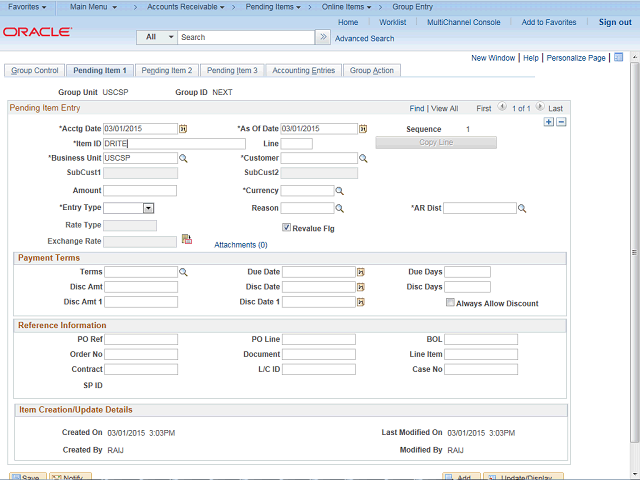The width and height of the screenshot is (640, 480).
Task: Click the AR Dist lookup icon
Action: (x=522, y=208)
